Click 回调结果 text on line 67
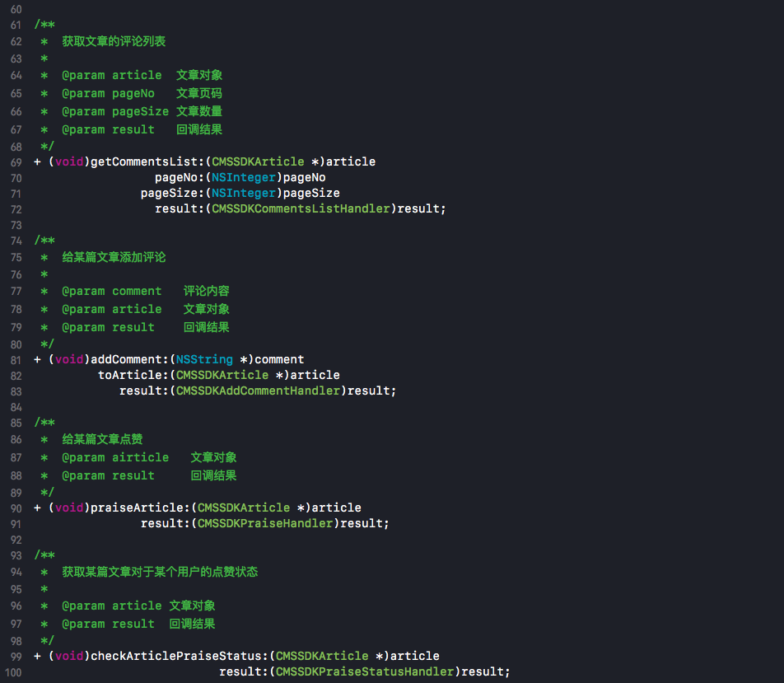 coord(199,129)
